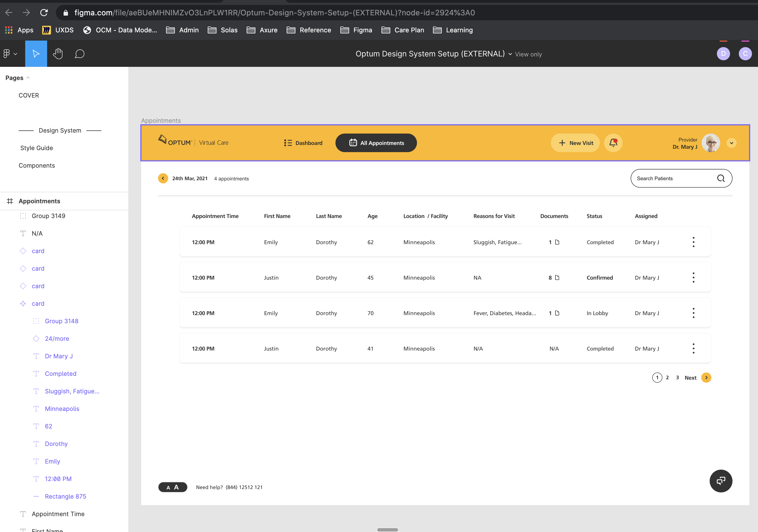Click the notification bell icon
758x532 pixels.
[x=613, y=142]
